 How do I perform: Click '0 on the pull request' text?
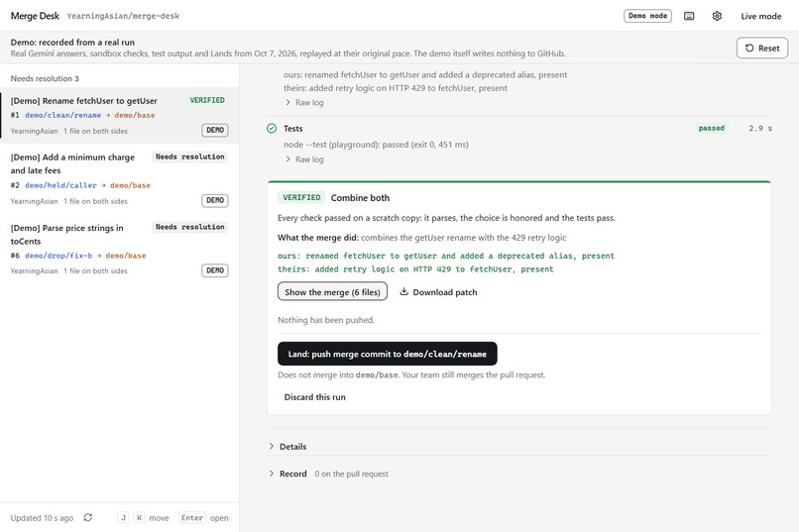click(352, 474)
